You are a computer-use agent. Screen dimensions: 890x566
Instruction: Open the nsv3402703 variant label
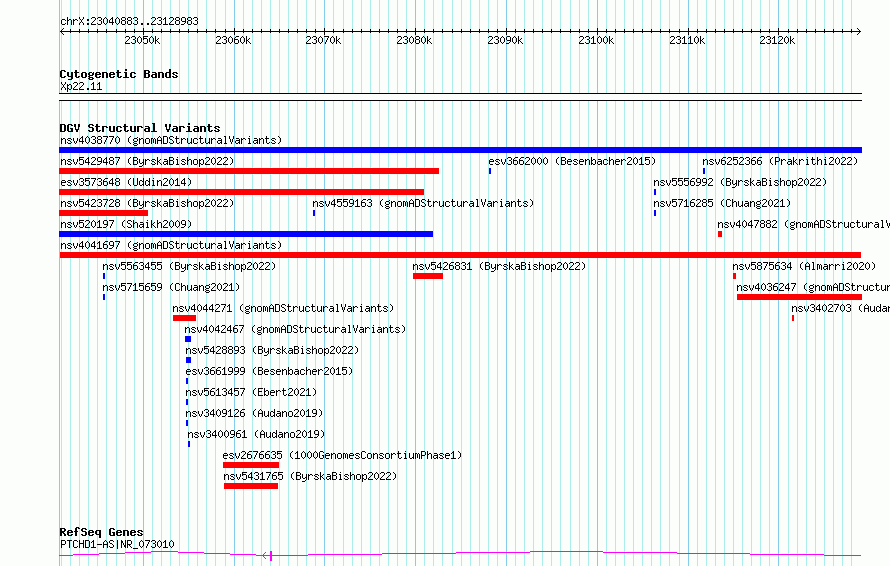pos(841,308)
